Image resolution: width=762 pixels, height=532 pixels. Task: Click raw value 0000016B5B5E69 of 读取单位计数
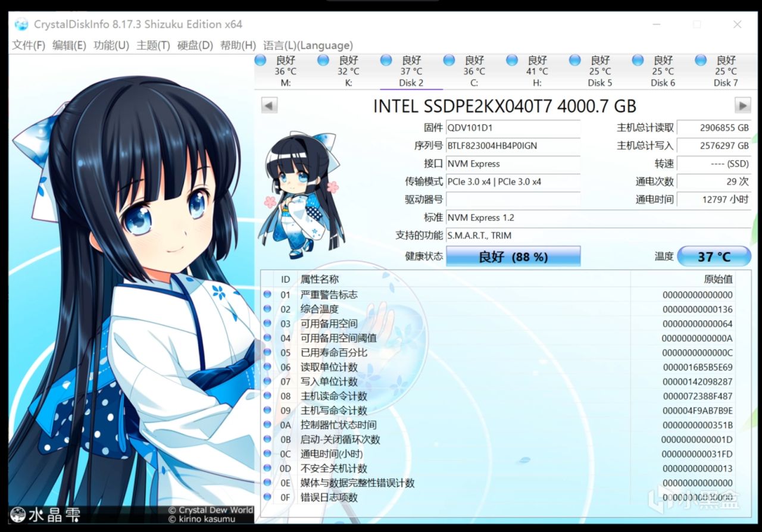point(698,367)
